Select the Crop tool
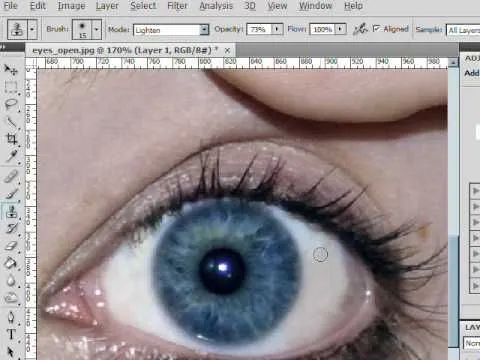 (x=11, y=139)
